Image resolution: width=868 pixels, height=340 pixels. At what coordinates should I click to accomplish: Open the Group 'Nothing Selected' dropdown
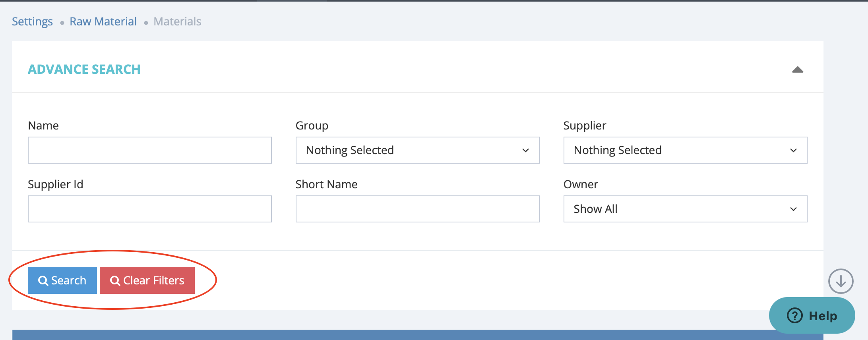(417, 150)
